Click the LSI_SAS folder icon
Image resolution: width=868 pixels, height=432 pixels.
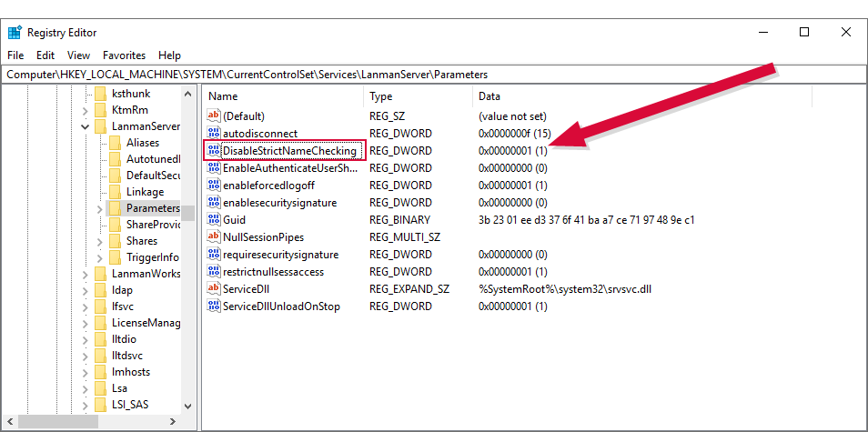(x=100, y=405)
